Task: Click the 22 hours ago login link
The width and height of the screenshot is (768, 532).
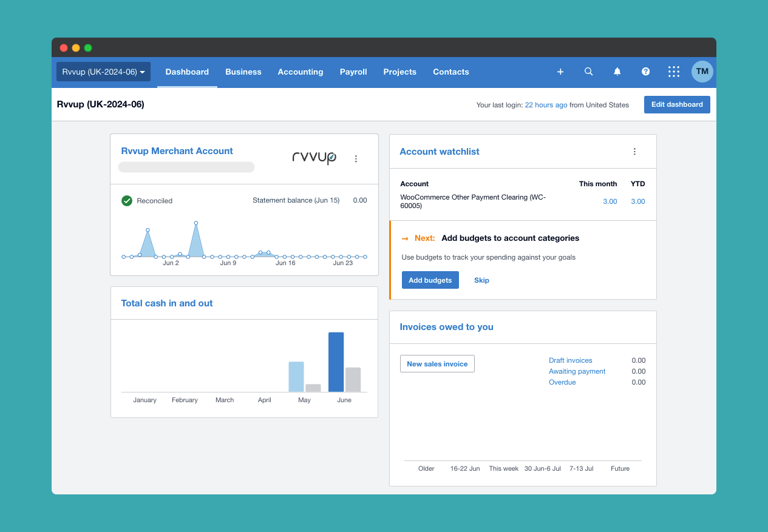Action: click(x=546, y=105)
